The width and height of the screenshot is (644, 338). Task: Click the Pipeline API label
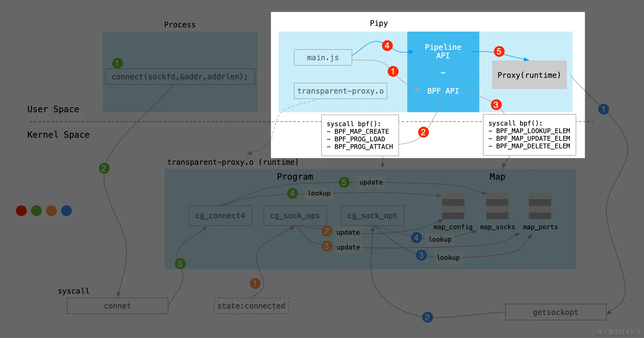coord(443,51)
